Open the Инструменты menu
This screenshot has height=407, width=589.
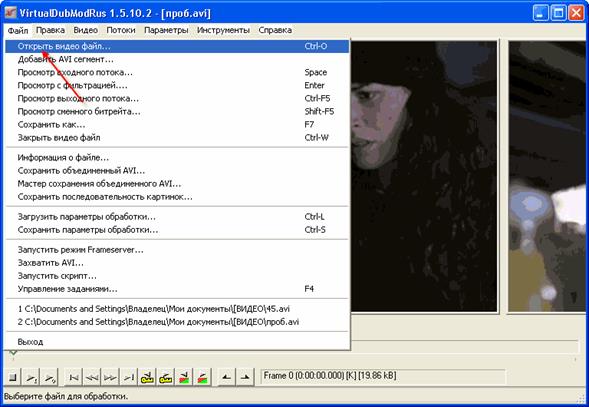[x=224, y=30]
